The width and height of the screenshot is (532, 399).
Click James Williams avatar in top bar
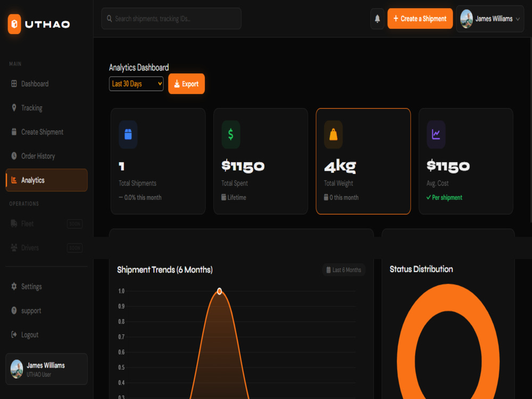coord(467,19)
